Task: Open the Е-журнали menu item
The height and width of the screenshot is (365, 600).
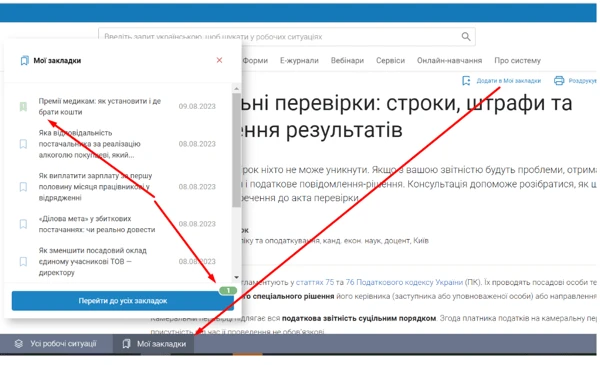Action: click(299, 60)
